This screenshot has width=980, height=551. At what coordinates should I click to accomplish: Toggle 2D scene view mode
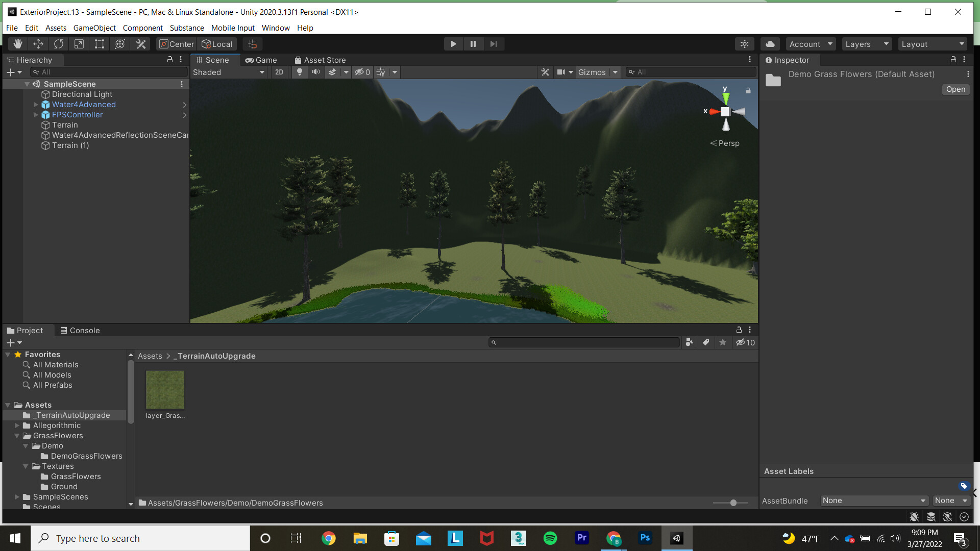pos(279,72)
